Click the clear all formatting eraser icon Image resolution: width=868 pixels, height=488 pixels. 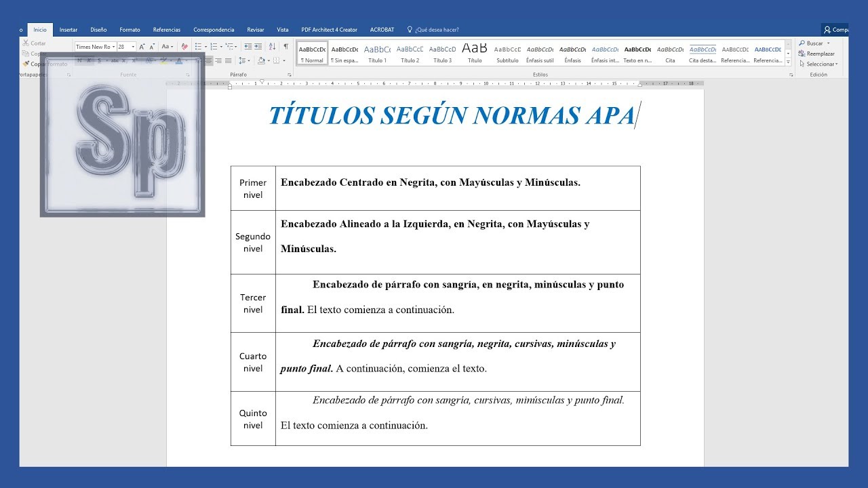tap(184, 47)
